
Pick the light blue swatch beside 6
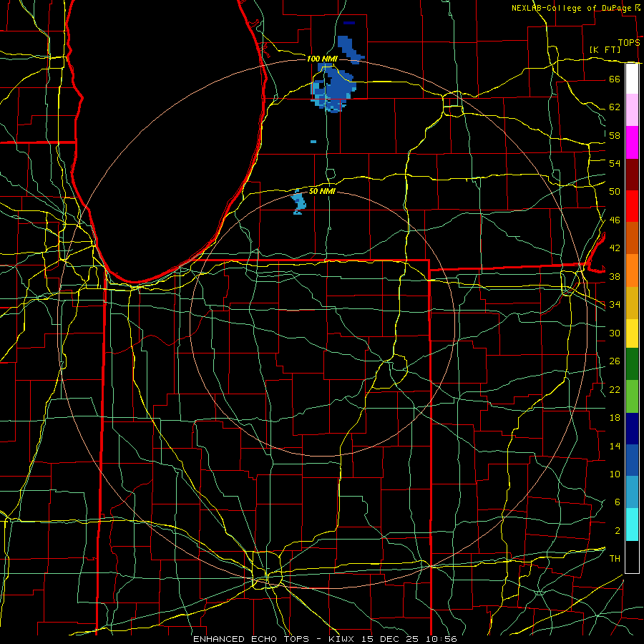(x=632, y=492)
